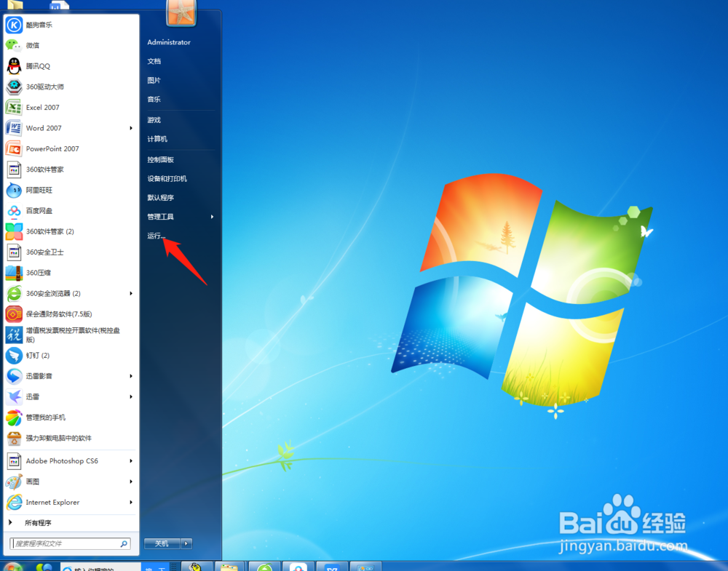The height and width of the screenshot is (571, 728).
Task: Open 360驱动大师
Action: pyautogui.click(x=71, y=87)
